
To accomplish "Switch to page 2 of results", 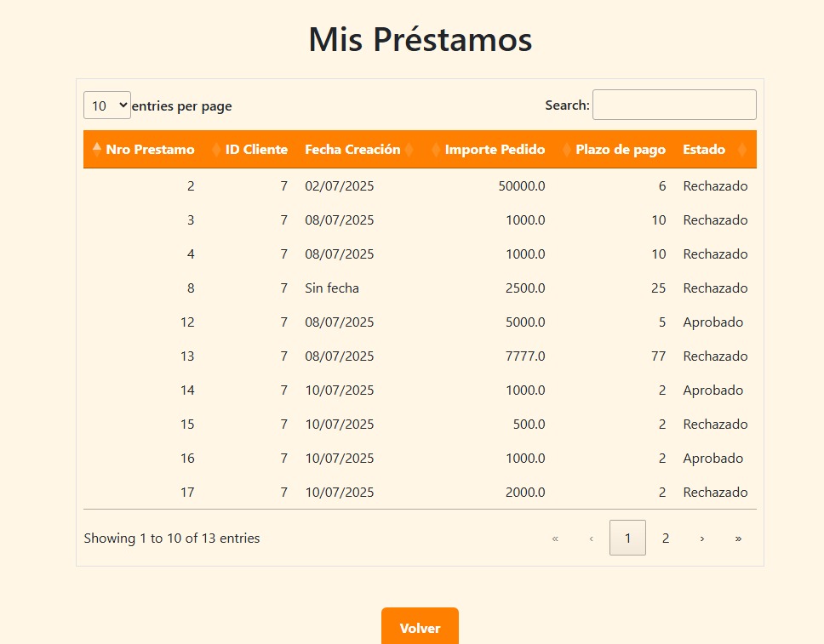I will coord(666,539).
